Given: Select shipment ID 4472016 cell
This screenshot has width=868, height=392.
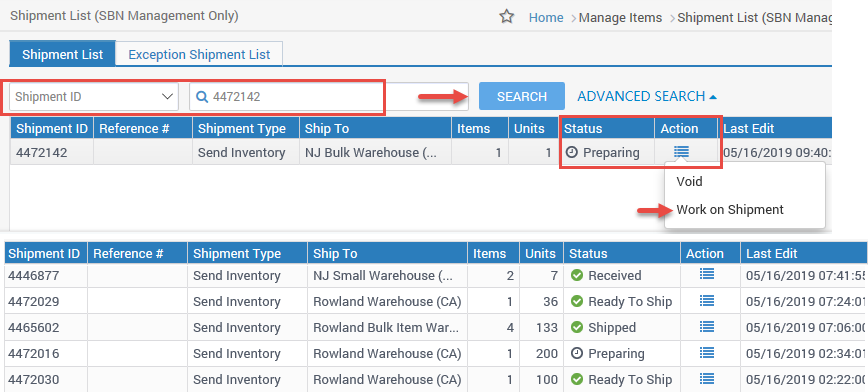Looking at the screenshot, I should tap(46, 353).
